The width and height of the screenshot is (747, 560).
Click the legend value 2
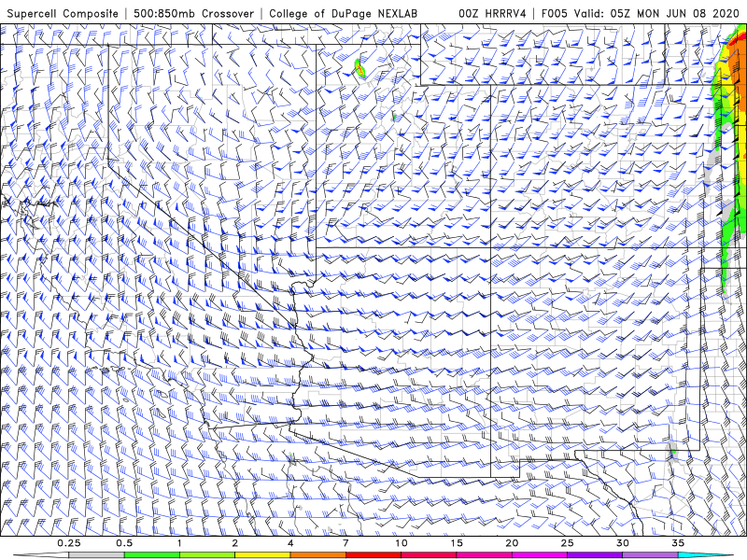pos(235,543)
